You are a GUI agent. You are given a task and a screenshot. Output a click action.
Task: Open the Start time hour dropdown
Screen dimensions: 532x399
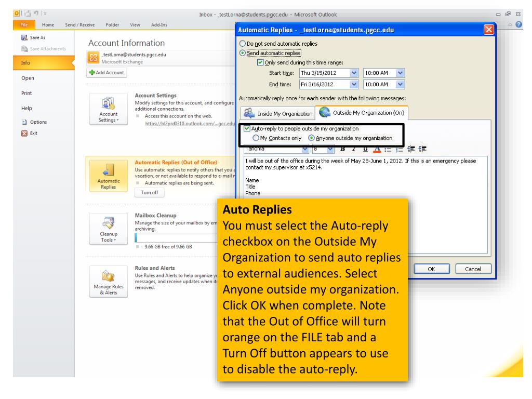401,73
